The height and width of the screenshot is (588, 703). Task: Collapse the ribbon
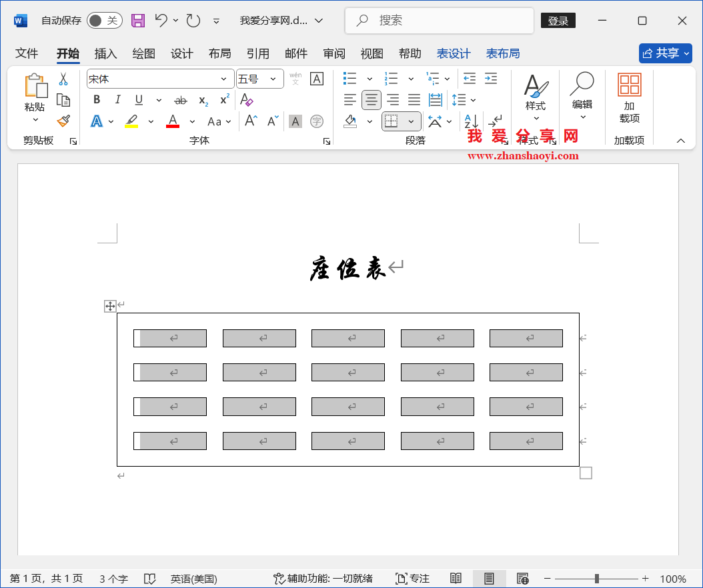[680, 141]
